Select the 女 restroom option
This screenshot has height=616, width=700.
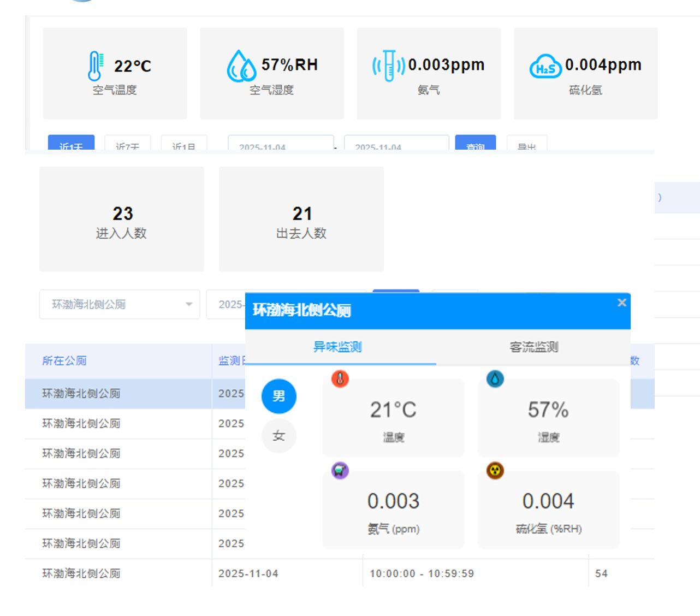pyautogui.click(x=279, y=436)
